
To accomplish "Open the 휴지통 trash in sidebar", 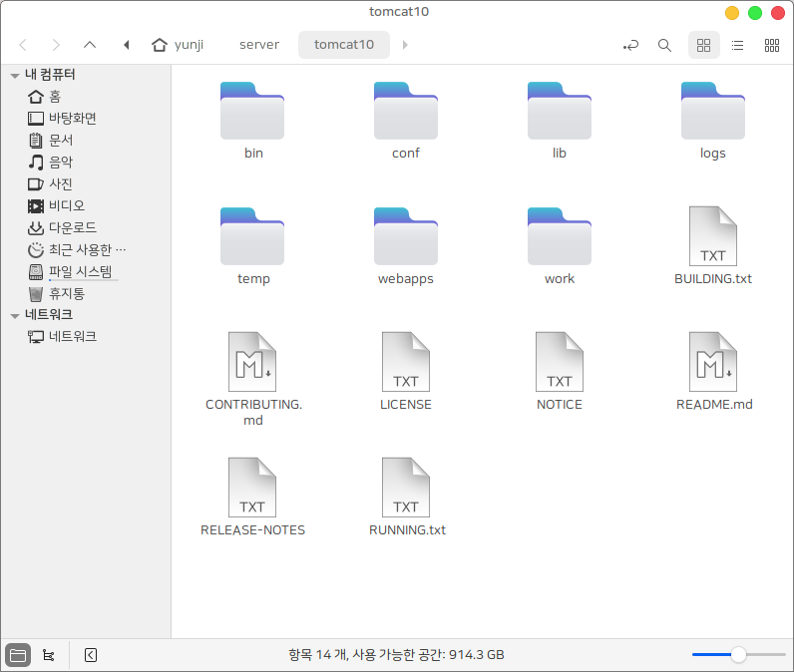I will click(66, 293).
